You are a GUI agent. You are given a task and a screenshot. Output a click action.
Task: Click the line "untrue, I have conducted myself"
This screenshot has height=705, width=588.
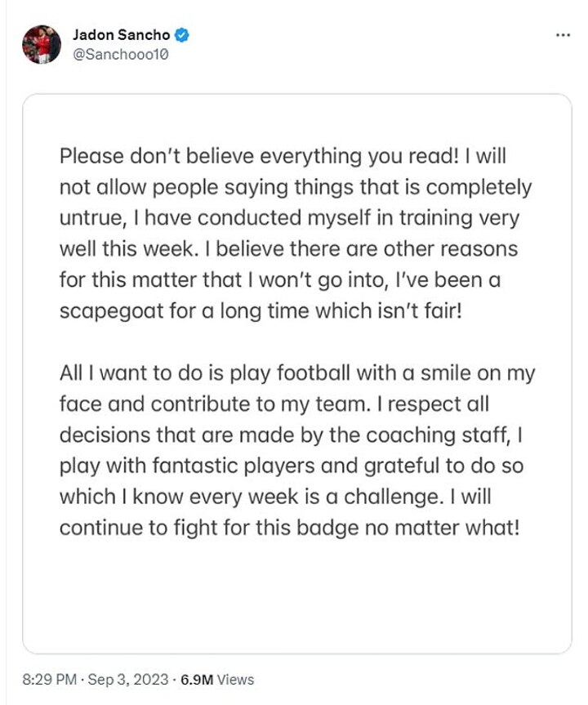point(290,217)
